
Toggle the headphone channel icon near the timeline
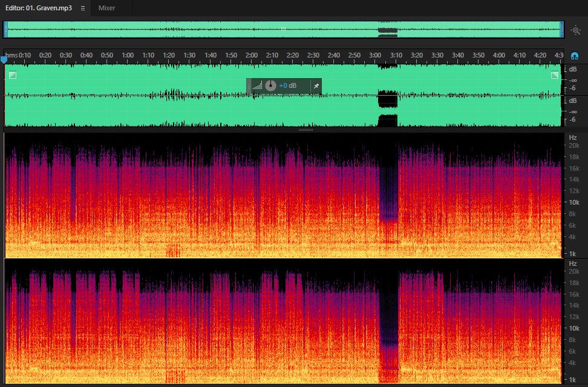[575, 56]
